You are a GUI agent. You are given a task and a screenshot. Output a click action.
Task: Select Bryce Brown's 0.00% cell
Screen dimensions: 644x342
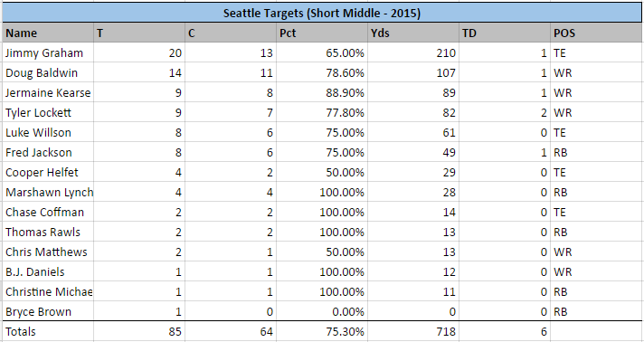[322, 311]
